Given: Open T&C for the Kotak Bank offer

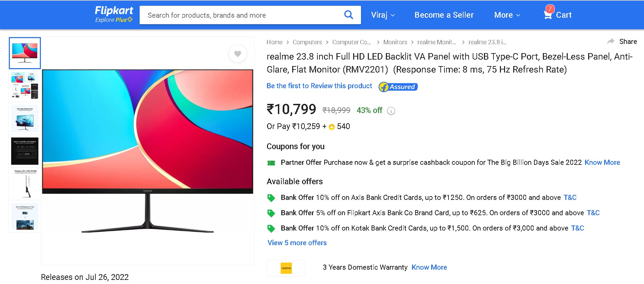Looking at the screenshot, I should [x=578, y=228].
